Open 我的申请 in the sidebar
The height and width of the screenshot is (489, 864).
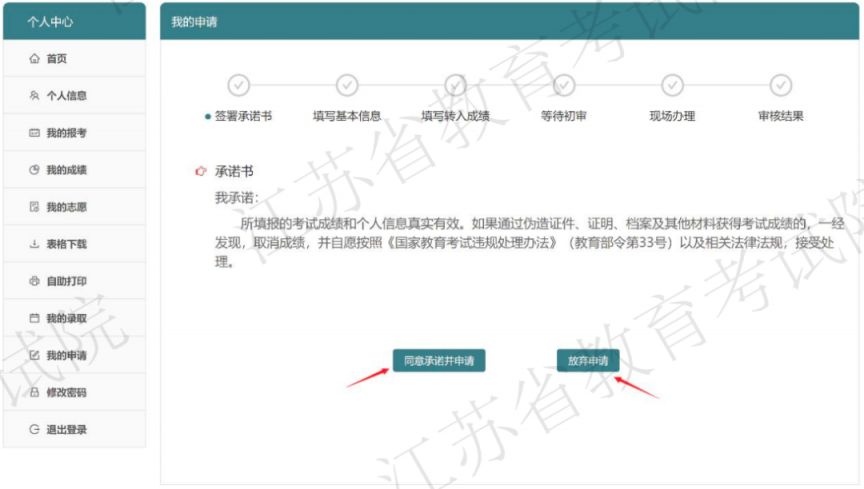point(74,355)
